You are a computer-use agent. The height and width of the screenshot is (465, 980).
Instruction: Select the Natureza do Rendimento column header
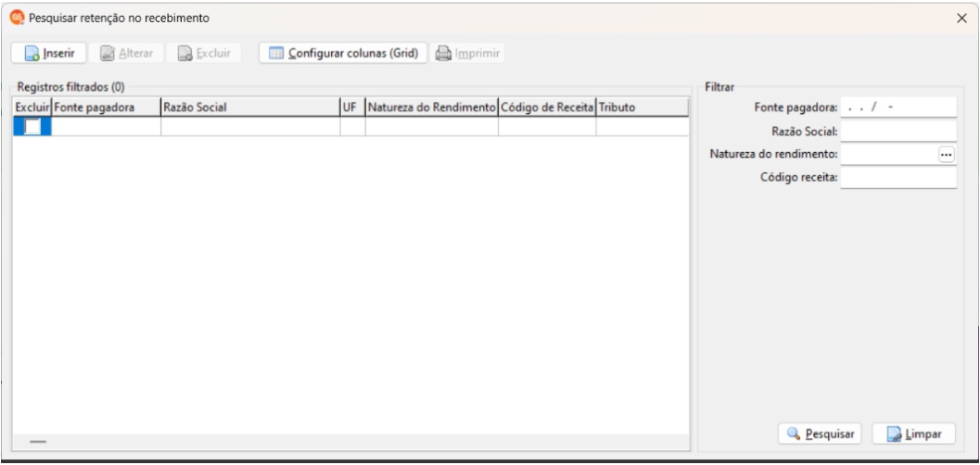click(x=432, y=107)
